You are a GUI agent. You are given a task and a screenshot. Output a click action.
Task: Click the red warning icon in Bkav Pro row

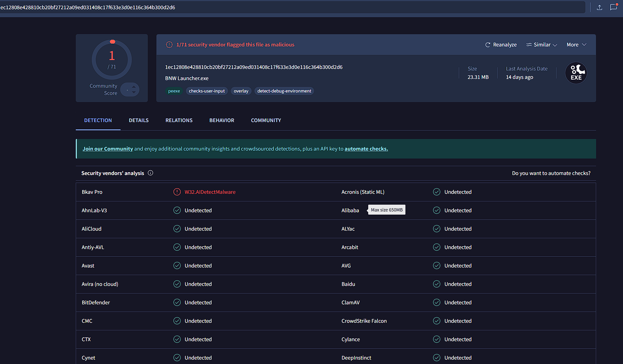click(x=177, y=192)
